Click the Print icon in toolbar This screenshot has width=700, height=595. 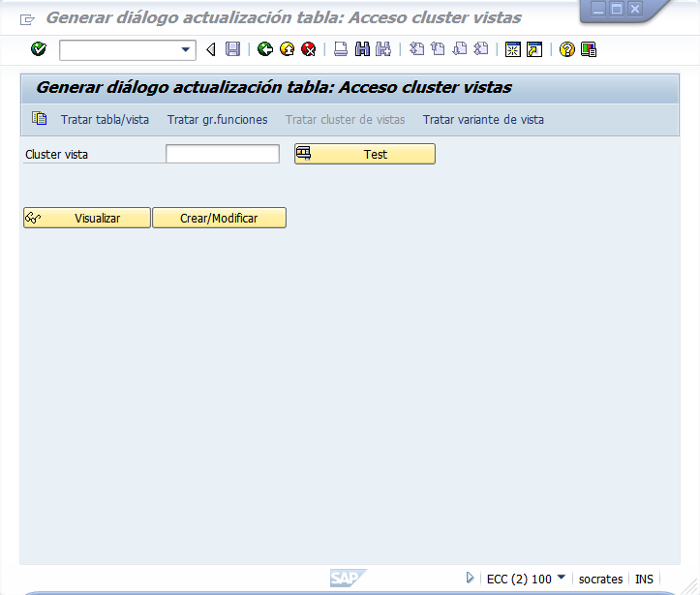[x=341, y=49]
